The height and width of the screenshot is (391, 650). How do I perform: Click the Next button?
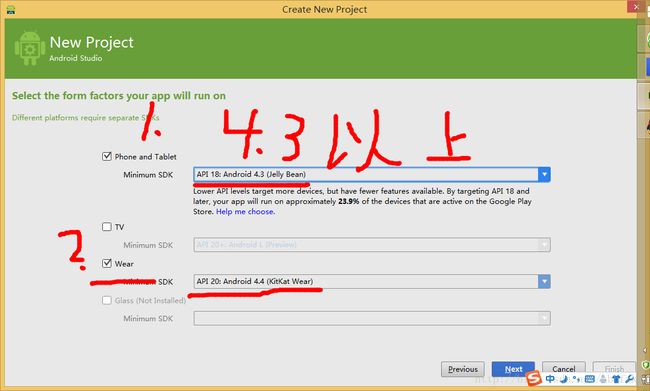(x=513, y=369)
